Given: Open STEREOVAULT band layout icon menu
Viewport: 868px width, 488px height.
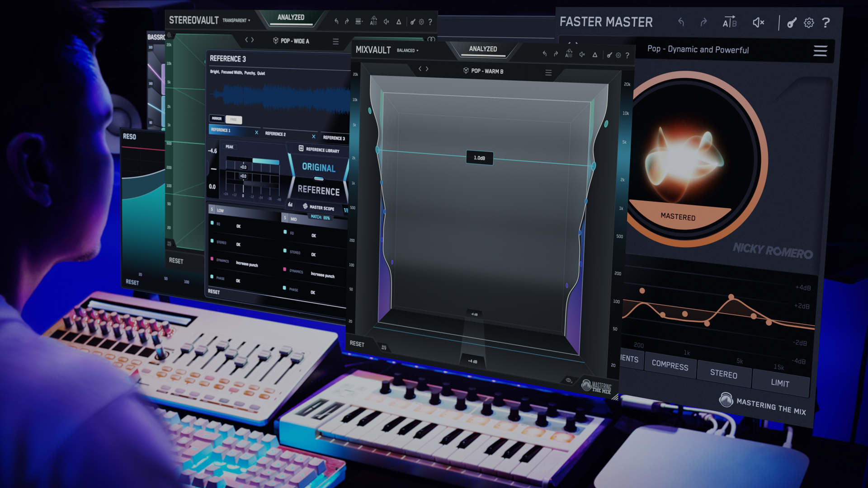Looking at the screenshot, I should click(359, 21).
